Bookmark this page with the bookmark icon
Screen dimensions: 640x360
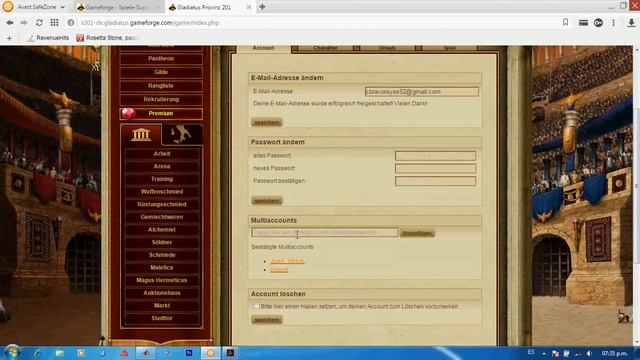[565, 22]
